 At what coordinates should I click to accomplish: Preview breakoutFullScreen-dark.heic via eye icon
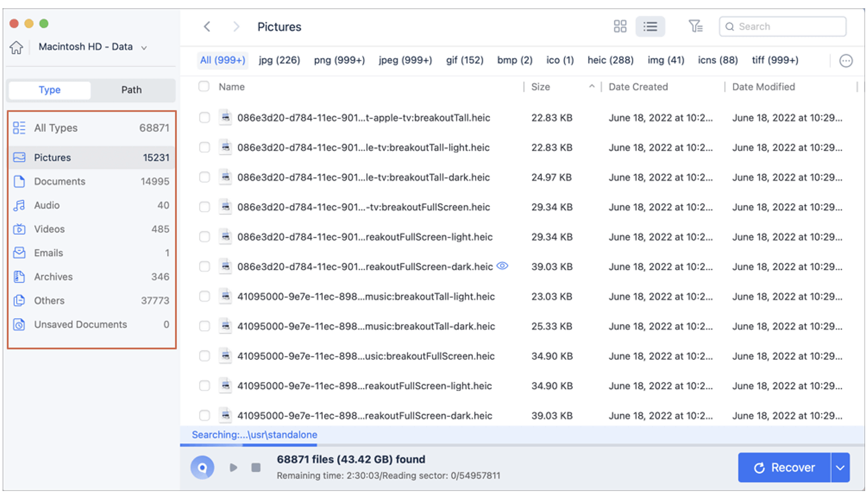[x=502, y=266]
